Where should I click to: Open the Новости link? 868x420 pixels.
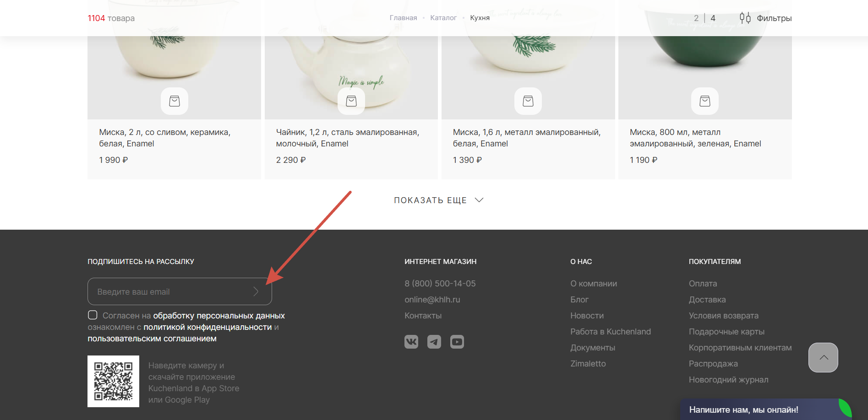tap(587, 316)
